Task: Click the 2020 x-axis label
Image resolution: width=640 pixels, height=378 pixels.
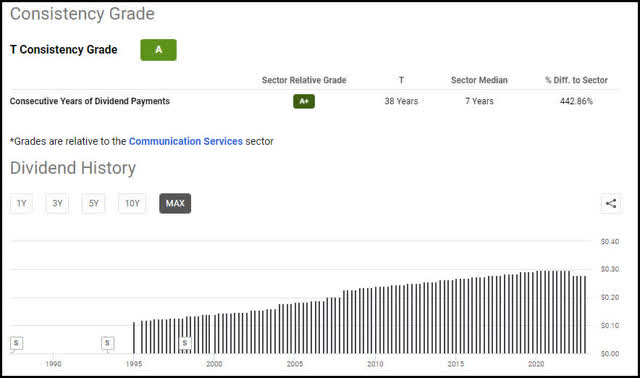Action: coord(536,364)
